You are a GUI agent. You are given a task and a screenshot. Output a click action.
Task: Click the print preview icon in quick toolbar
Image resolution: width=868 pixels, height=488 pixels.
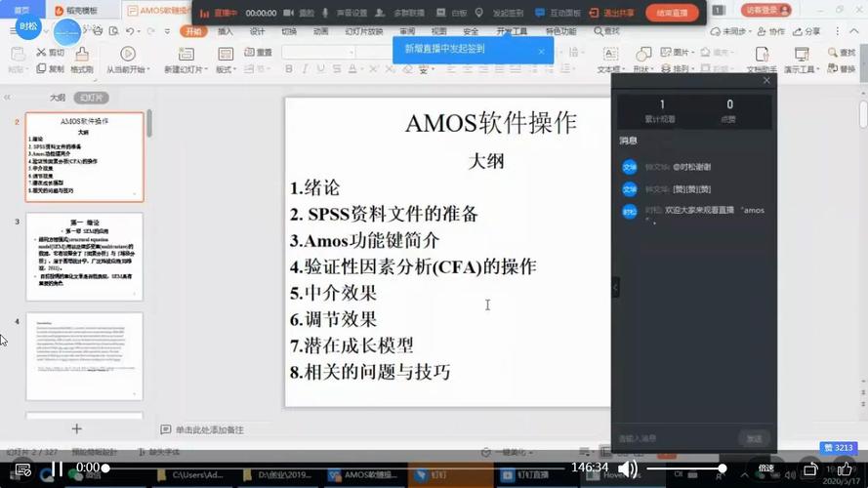[113, 31]
